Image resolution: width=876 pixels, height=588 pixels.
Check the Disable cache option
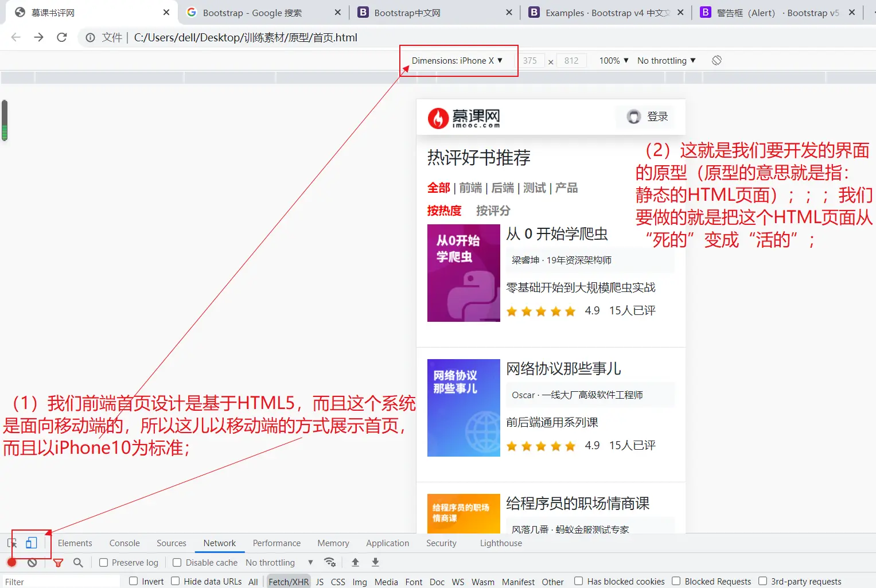177,562
